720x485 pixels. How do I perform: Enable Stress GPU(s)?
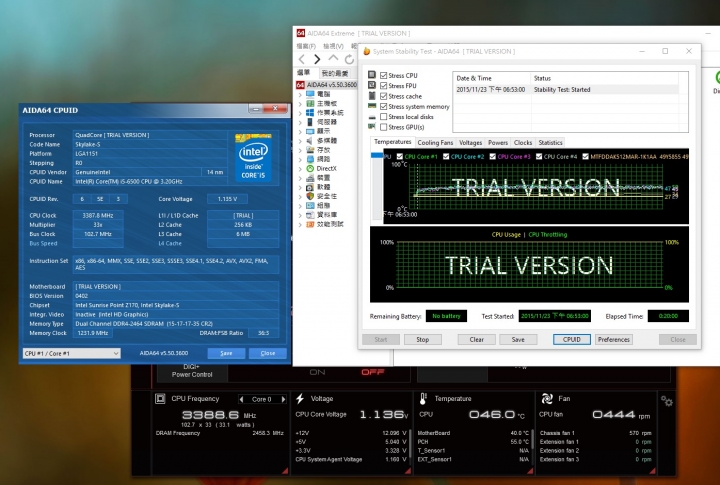383,127
